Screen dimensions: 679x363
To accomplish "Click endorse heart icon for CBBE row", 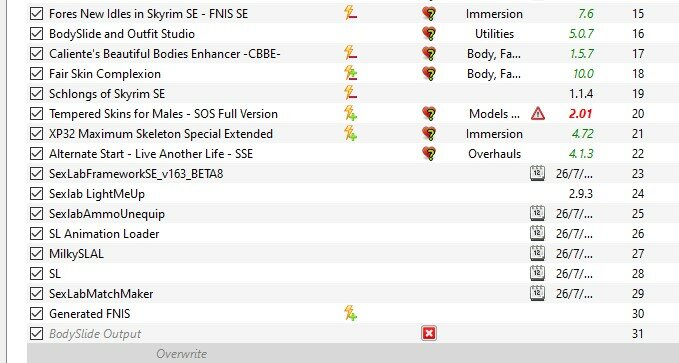I will coord(429,54).
